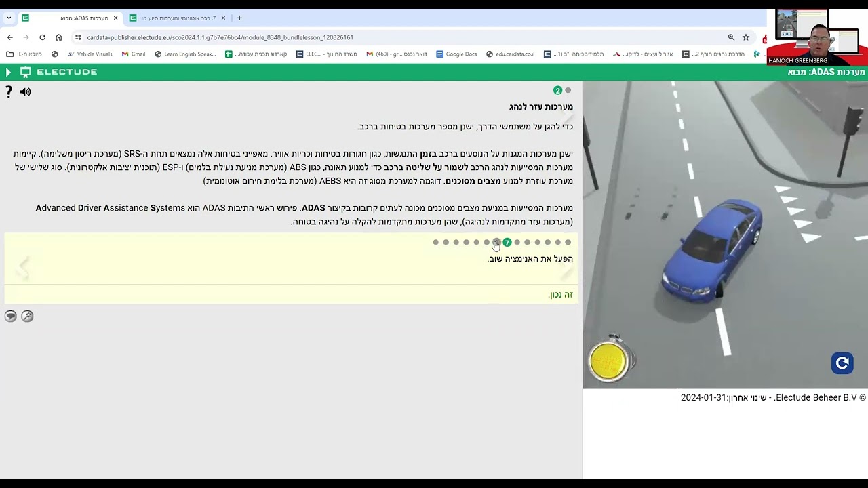Switch to the 'מערכות ADAS: מבוא' tab
868x488 pixels.
[69, 18]
